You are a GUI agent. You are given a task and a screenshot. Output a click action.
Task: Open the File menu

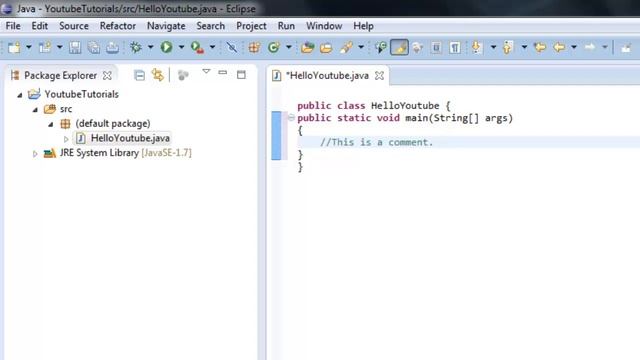pyautogui.click(x=13, y=26)
